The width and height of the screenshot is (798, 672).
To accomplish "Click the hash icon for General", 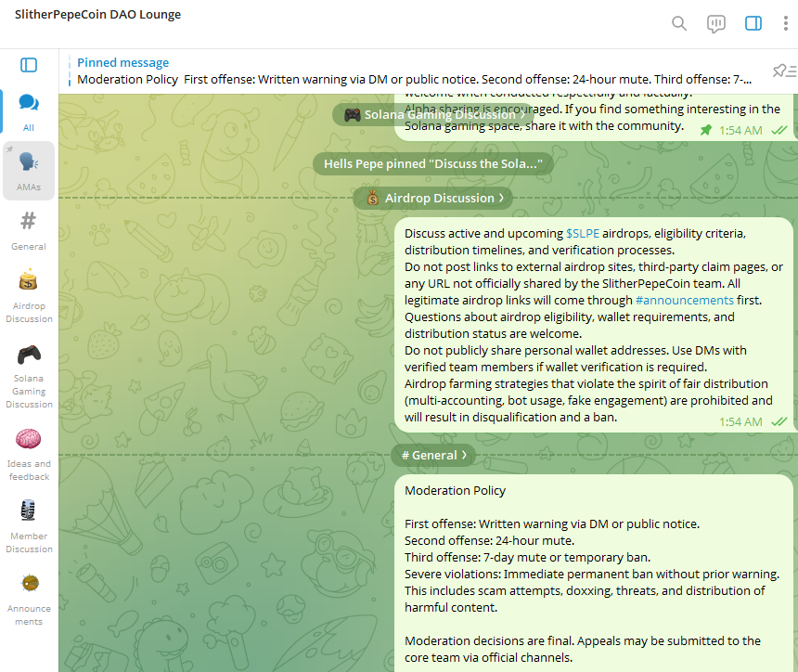I will coord(29,221).
